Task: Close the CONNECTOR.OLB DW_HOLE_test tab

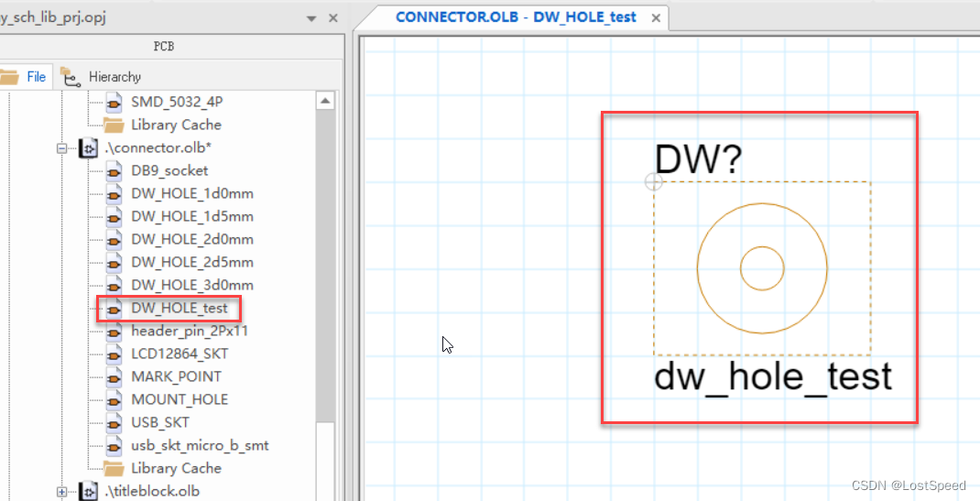Action: coord(656,18)
